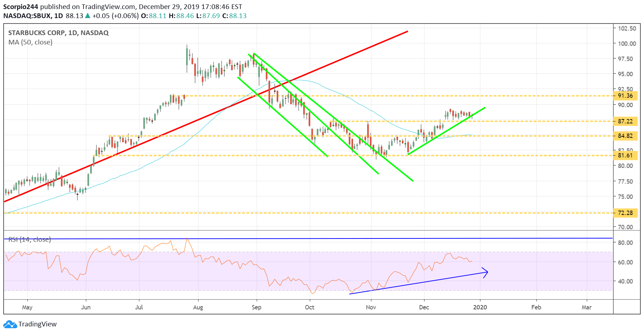Click the 100.00 price axis value
Viewport: 644px width, 334px height.
pos(627,44)
